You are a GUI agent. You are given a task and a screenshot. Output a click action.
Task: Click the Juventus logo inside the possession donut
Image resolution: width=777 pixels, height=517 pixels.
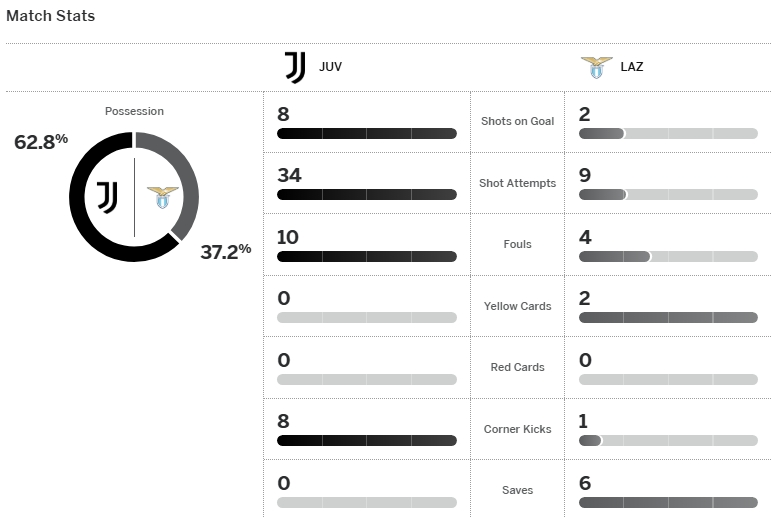click(x=107, y=196)
